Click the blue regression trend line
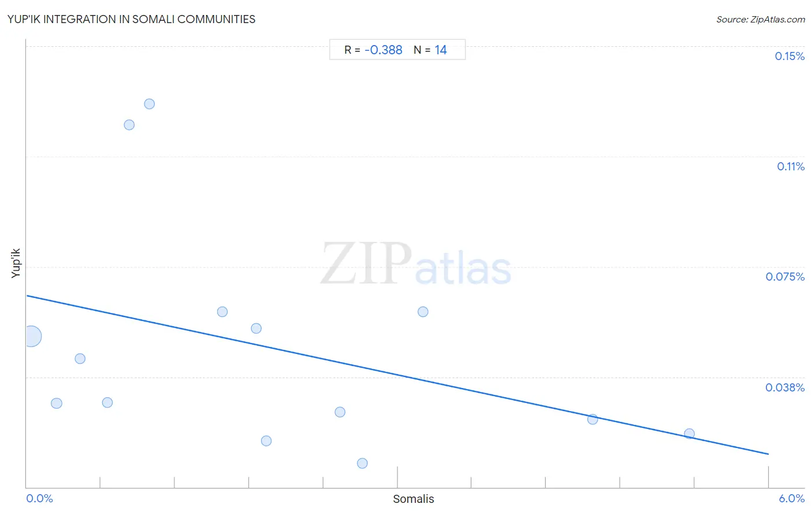 (x=397, y=375)
